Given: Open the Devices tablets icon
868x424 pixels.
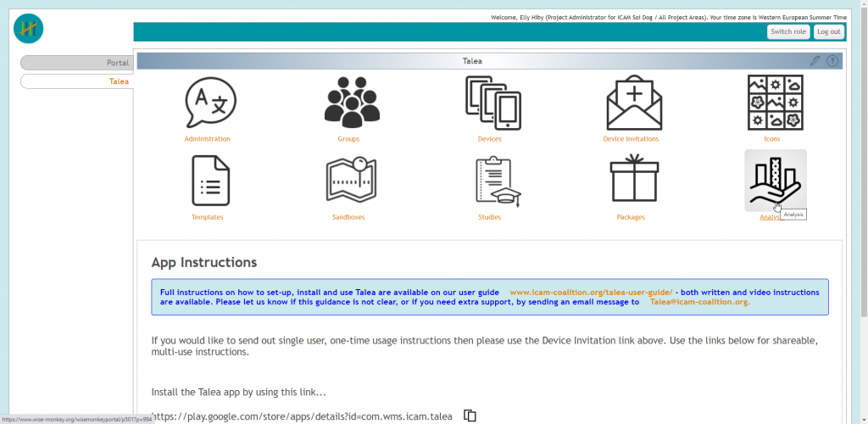Looking at the screenshot, I should tap(492, 103).
